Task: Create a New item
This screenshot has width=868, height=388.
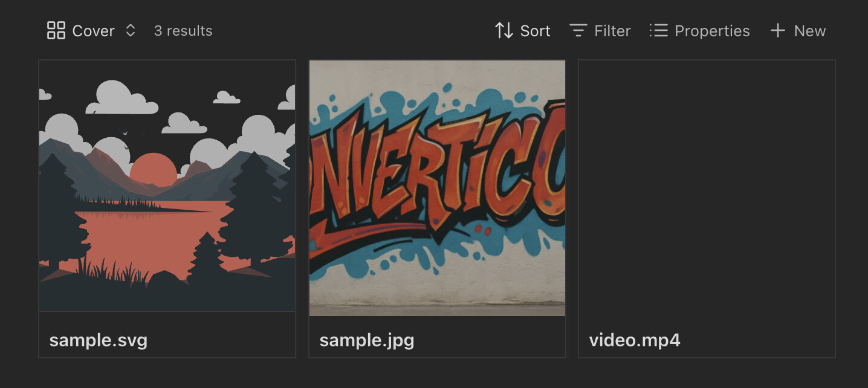Action: tap(798, 31)
